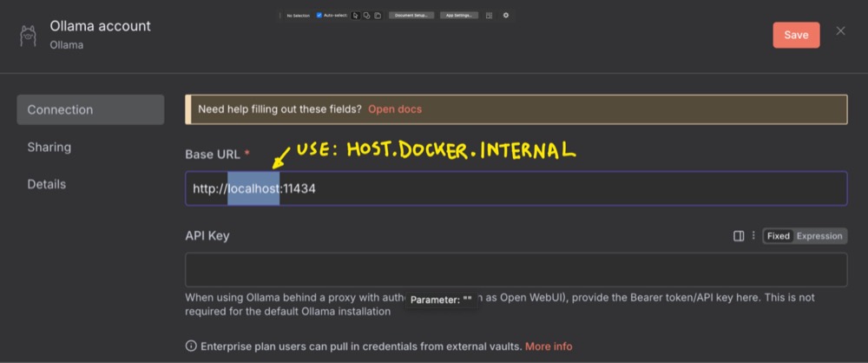
Task: Open the gear settings icon in floating toolbar
Action: pos(506,16)
